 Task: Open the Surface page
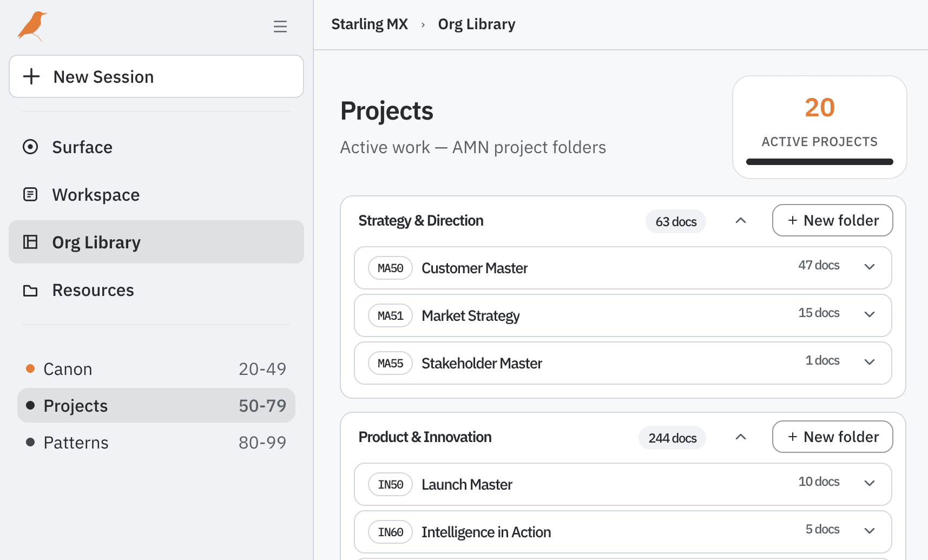tap(156, 147)
